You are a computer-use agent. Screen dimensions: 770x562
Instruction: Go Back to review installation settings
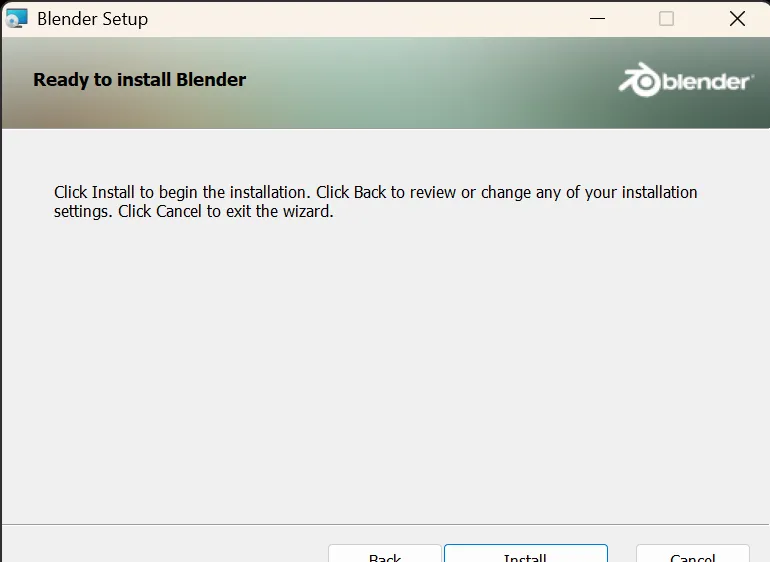[385, 553]
